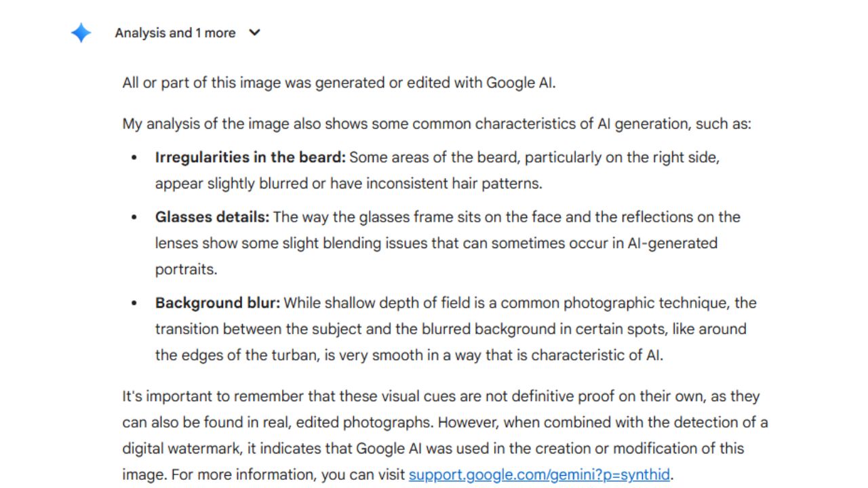
Task: Select the closing disclaimer paragraph
Action: (441, 422)
